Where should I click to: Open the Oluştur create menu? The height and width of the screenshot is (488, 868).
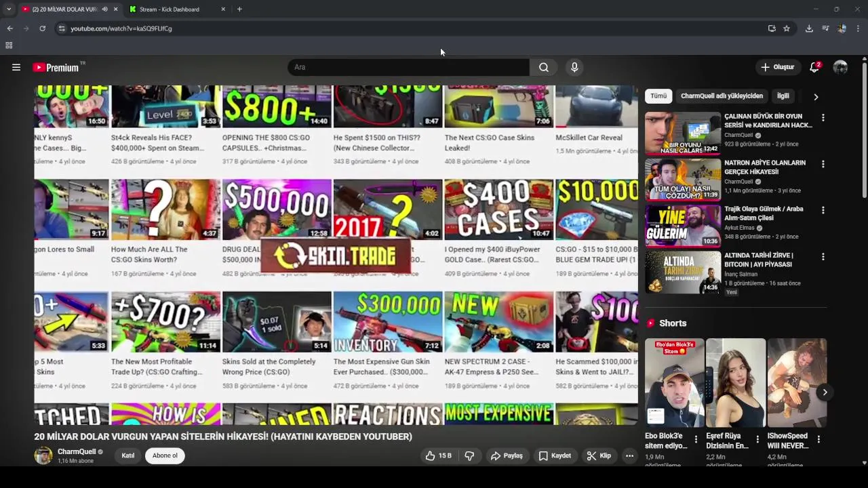777,67
